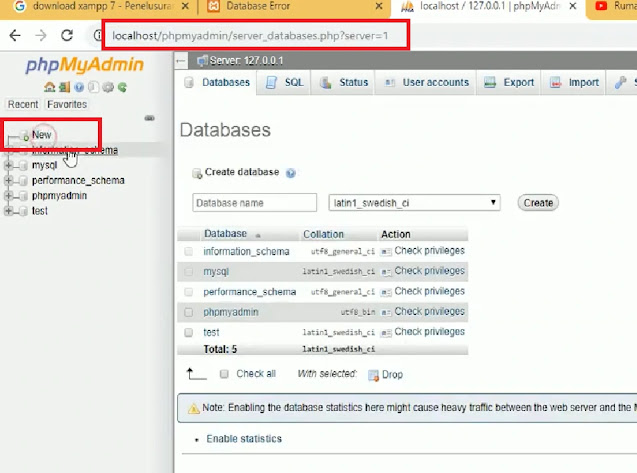This screenshot has height=473, width=637.
Task: Click Check privileges for phpmyadmin
Action: point(429,312)
